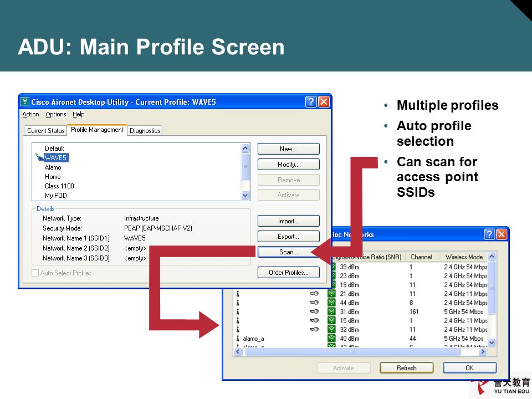This screenshot has width=532, height=399.
Task: Click the 5 GHz 54 Mbps cell for channel 44
Action: click(x=463, y=339)
